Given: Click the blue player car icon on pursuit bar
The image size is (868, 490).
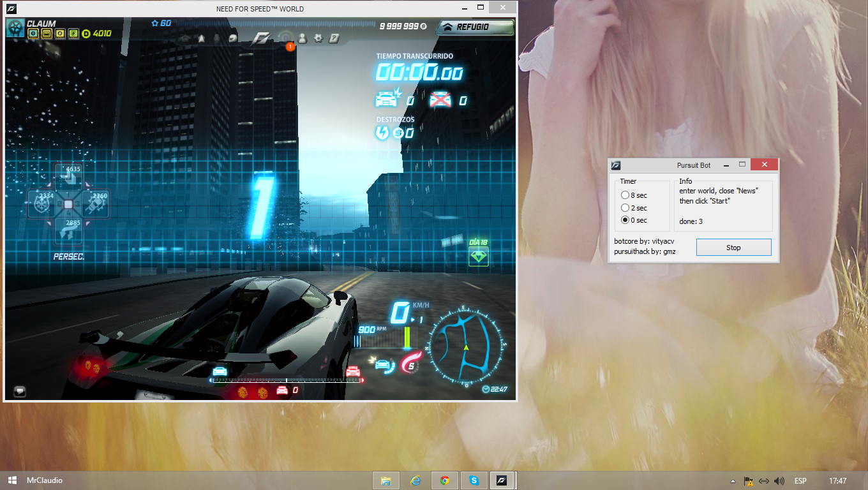Looking at the screenshot, I should click(220, 371).
